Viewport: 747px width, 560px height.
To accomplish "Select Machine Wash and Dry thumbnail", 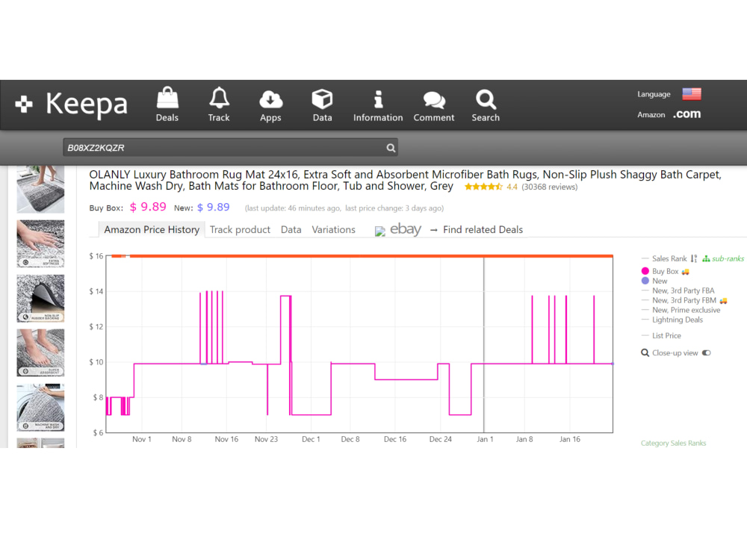I will 40,407.
